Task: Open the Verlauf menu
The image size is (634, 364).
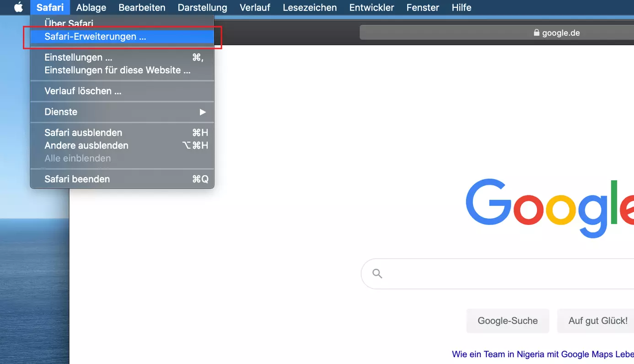Action: (x=255, y=7)
